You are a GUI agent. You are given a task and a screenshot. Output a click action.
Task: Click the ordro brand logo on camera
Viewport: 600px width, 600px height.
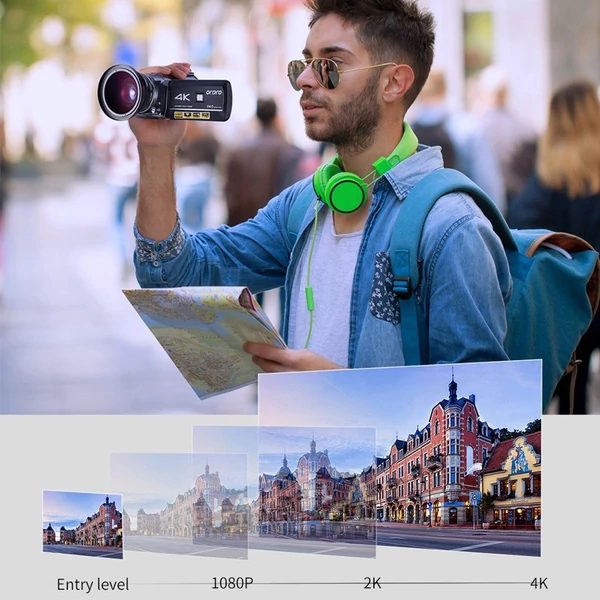pos(214,92)
